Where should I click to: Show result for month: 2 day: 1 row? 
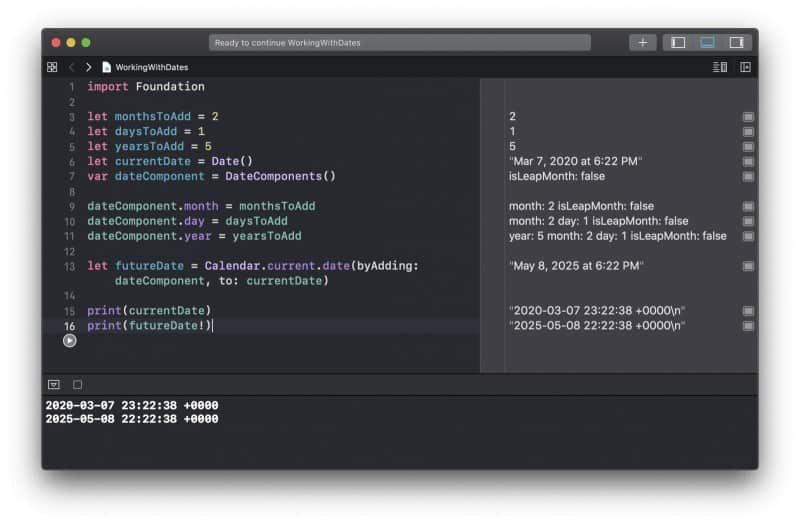748,221
